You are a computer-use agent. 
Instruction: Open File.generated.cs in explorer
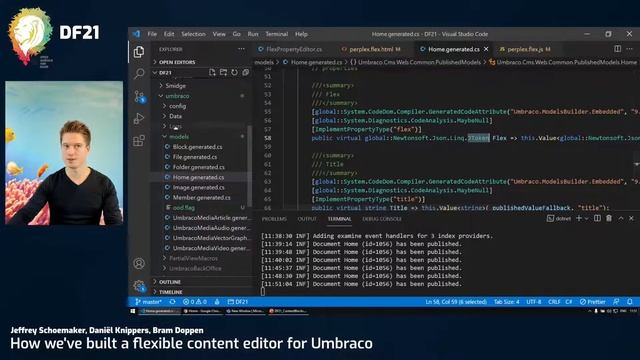pyautogui.click(x=195, y=157)
